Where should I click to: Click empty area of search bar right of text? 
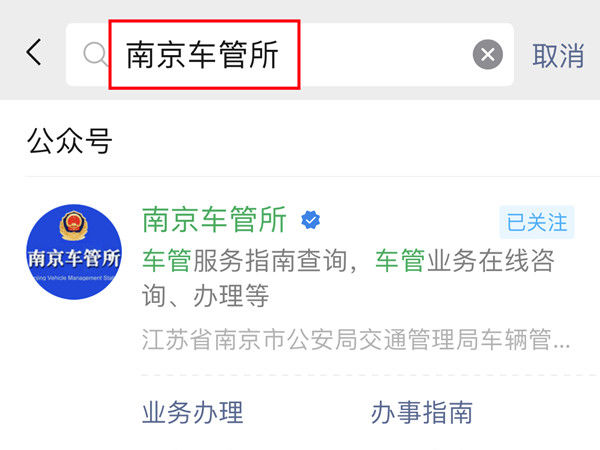tap(385, 54)
